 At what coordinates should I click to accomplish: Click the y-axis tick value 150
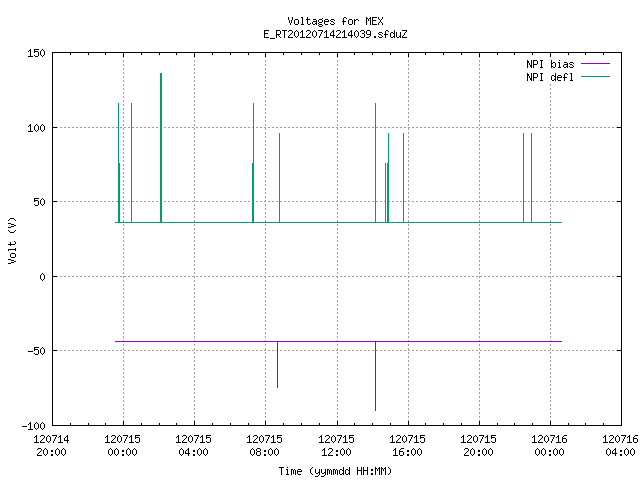(36, 53)
